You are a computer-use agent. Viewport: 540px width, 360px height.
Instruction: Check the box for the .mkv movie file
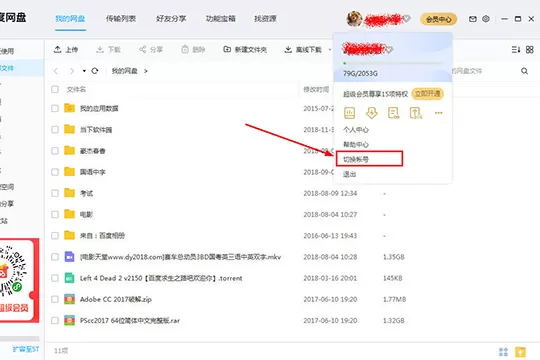pyautogui.click(x=55, y=257)
